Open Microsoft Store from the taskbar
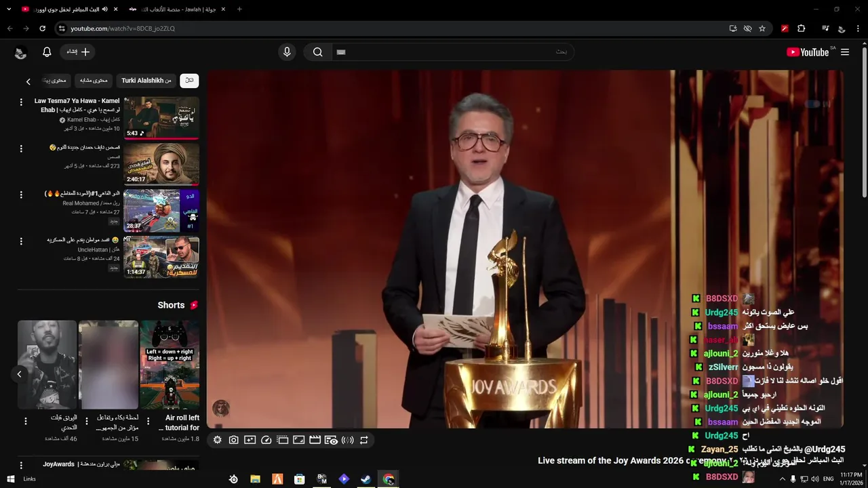This screenshot has height=488, width=868. click(x=299, y=479)
